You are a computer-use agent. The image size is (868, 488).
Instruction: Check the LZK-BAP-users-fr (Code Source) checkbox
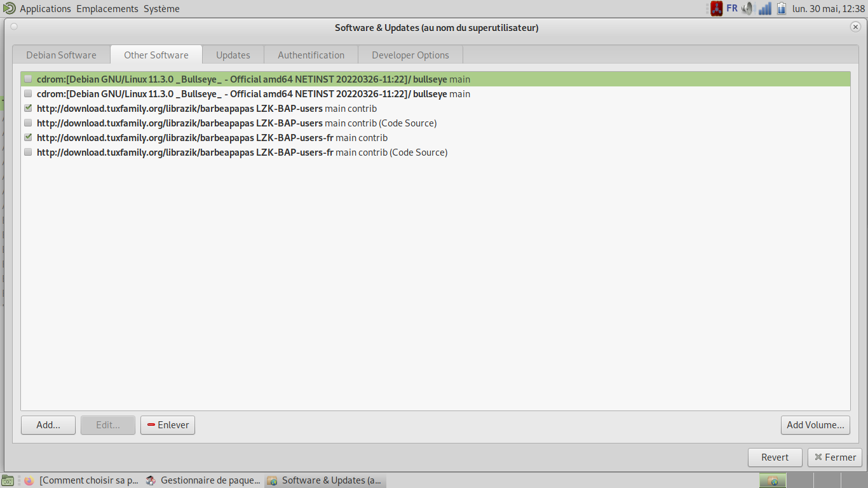(28, 152)
